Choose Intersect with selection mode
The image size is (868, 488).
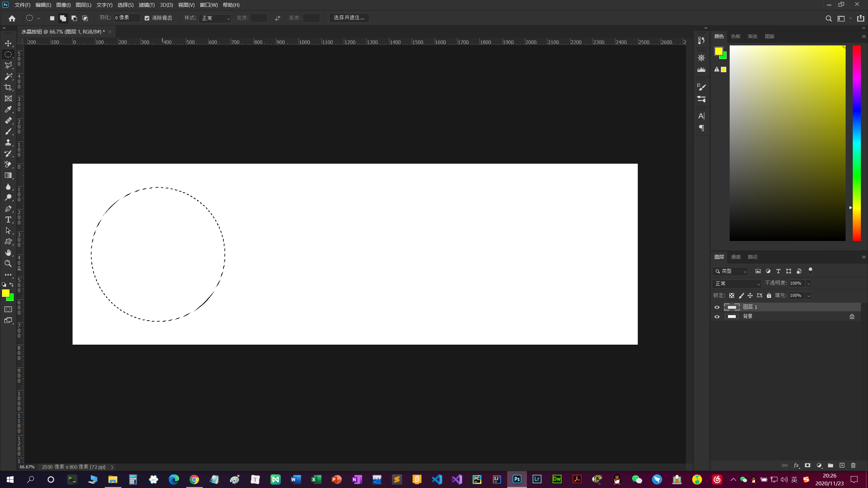(85, 18)
